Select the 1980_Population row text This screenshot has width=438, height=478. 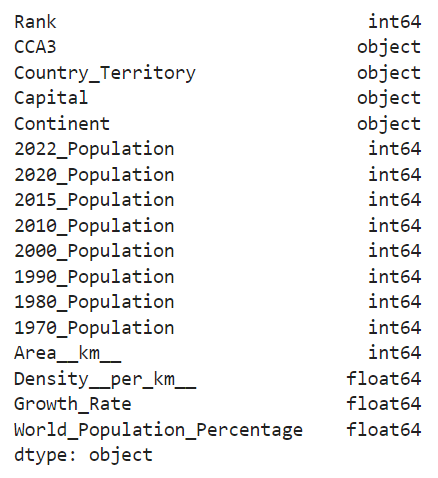[x=94, y=302]
